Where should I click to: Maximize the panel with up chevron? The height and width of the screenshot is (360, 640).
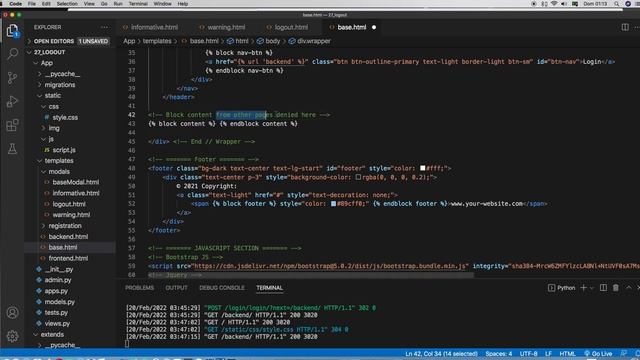click(x=629, y=288)
